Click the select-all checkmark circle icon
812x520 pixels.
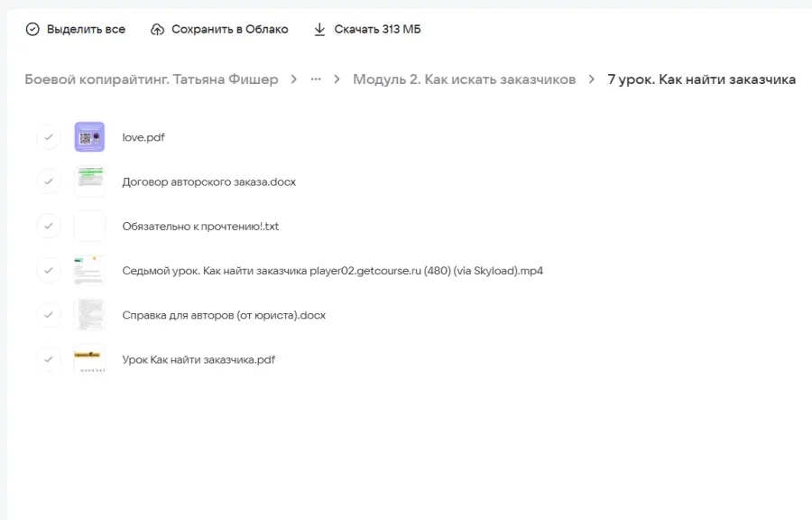(x=32, y=30)
